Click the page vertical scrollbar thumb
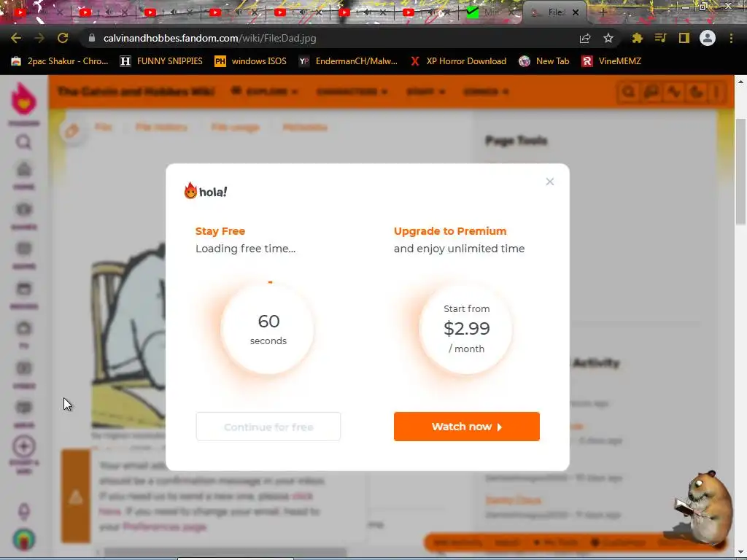 pyautogui.click(x=741, y=171)
